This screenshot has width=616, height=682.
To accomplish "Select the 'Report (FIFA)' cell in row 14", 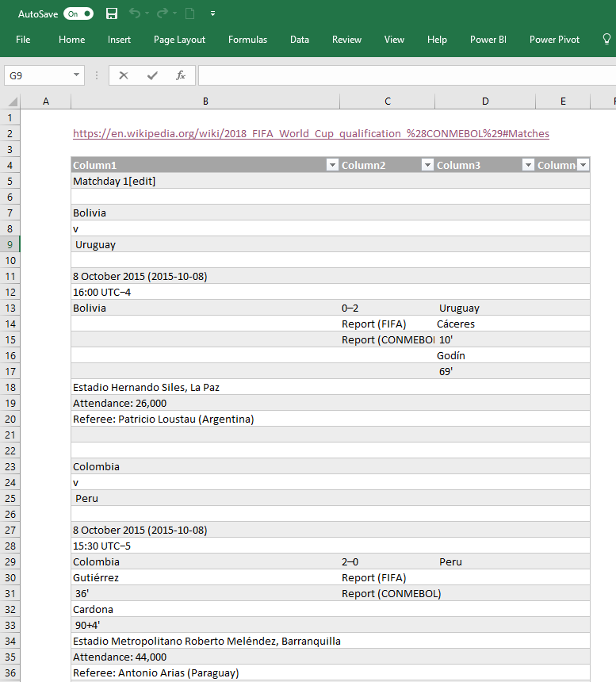I will tap(388, 324).
